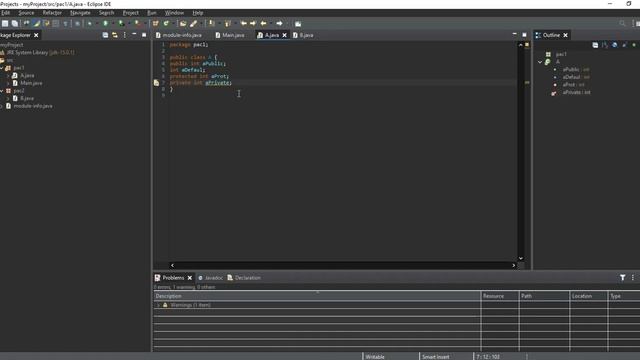This screenshot has height=360, width=640.
Task: Click the Open Type toolbar icon
Action: pos(183,24)
